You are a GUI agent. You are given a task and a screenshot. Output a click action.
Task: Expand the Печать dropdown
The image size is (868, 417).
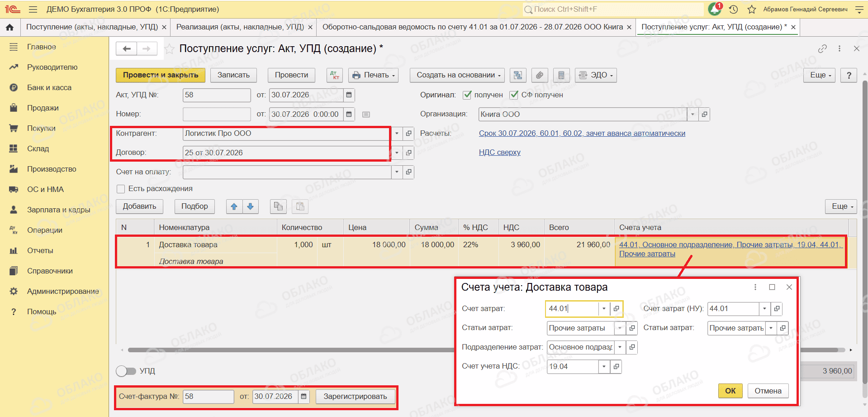click(374, 75)
